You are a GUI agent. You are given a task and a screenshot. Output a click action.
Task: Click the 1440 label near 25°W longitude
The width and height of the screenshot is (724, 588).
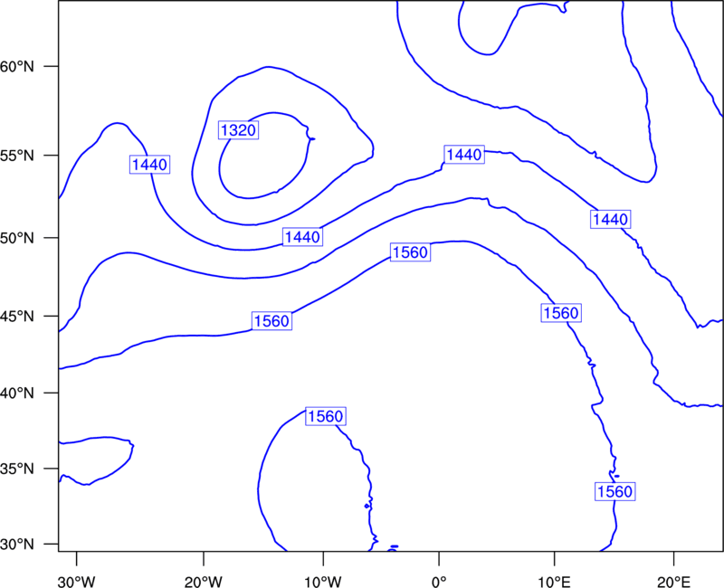pyautogui.click(x=149, y=165)
